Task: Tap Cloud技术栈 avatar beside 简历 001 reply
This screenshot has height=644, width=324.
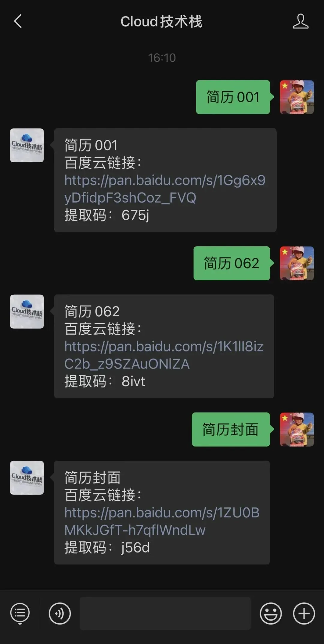Action: pyautogui.click(x=27, y=145)
